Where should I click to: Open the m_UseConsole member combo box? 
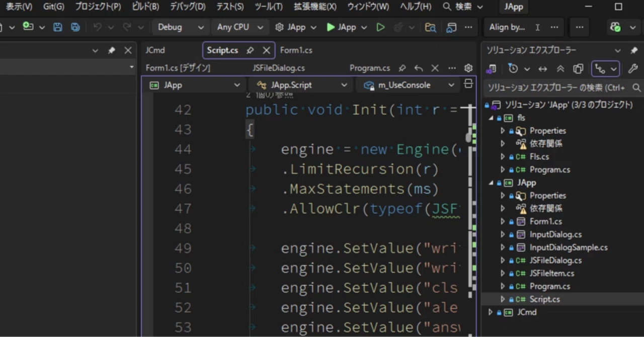408,85
